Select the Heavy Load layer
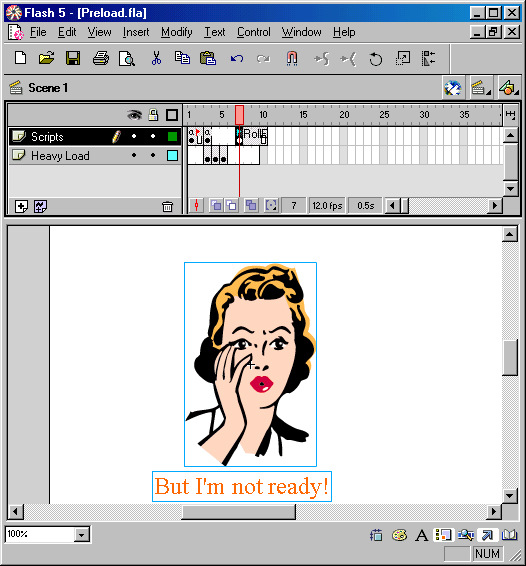Viewport: 526px width, 566px height. 60,156
